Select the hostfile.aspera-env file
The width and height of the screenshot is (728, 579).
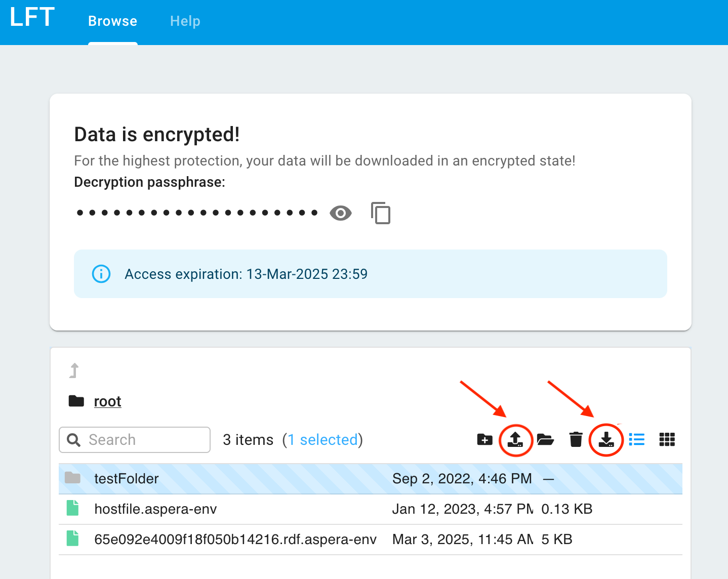click(x=155, y=509)
